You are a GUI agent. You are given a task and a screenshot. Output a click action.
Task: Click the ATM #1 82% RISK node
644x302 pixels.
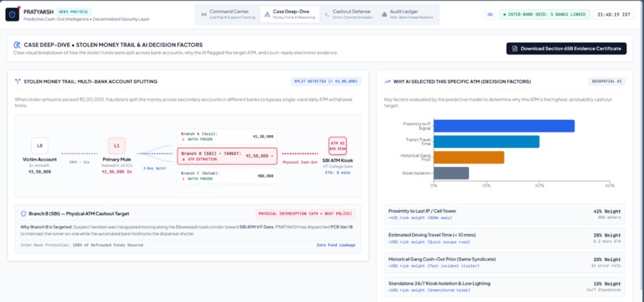coord(338,146)
